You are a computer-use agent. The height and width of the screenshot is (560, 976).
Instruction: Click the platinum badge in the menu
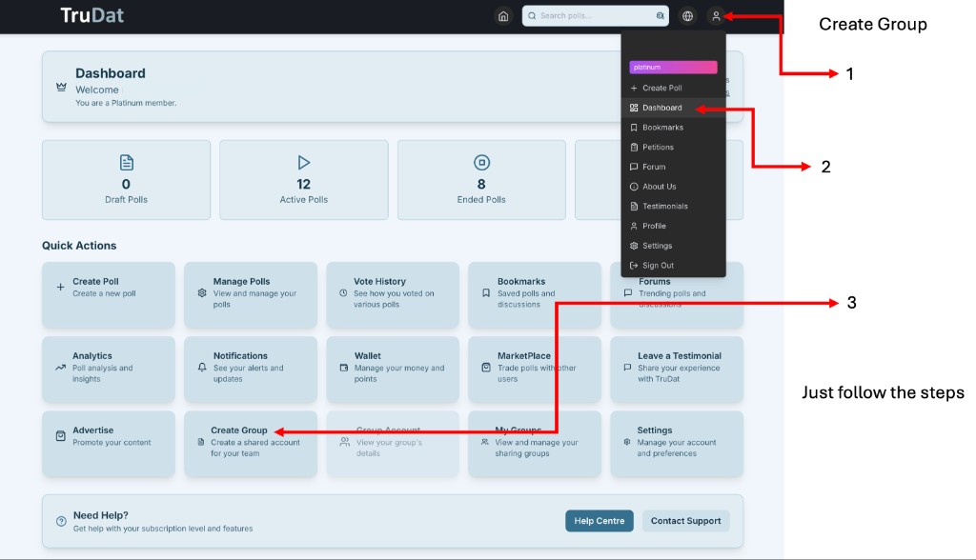pyautogui.click(x=673, y=68)
